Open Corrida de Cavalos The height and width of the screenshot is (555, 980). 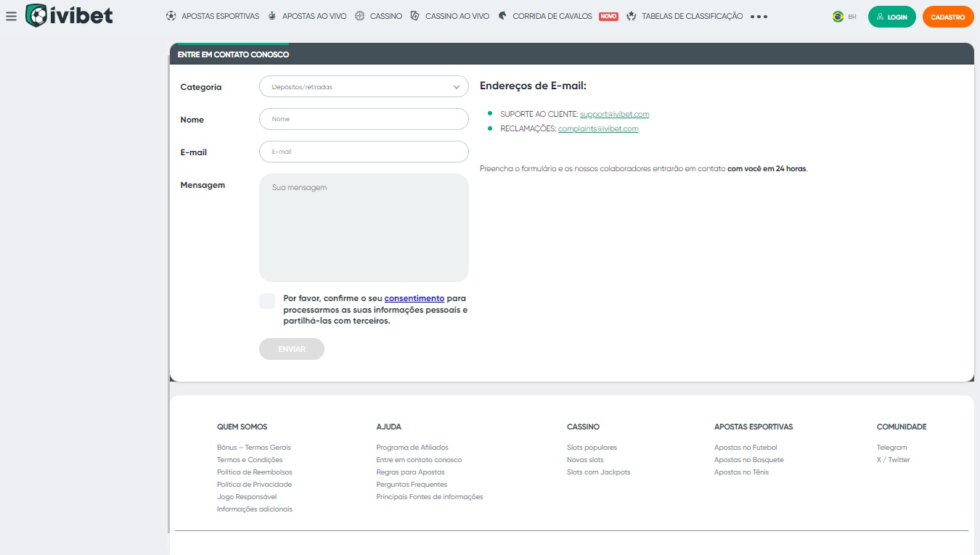tap(552, 16)
